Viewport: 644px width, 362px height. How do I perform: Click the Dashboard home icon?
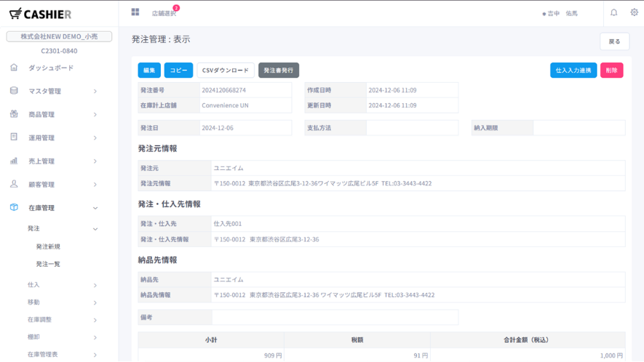coord(14,68)
